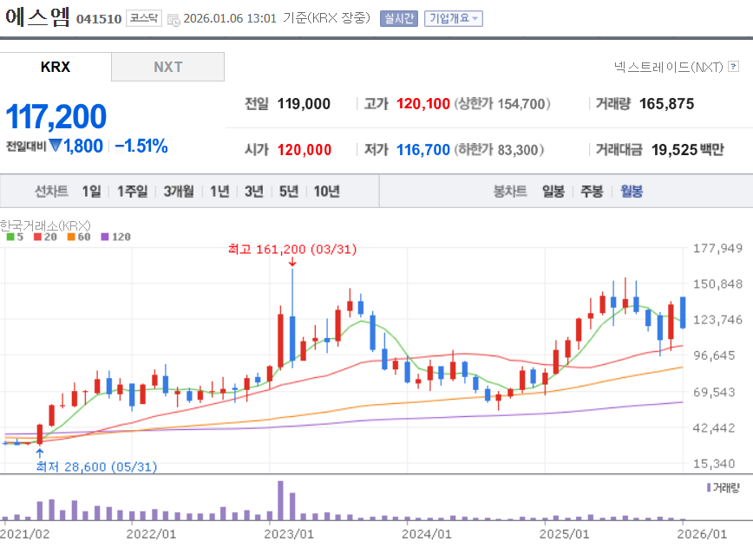The height and width of the screenshot is (560, 753).
Task: Click the 고가 value 120,100
Action: tap(423, 104)
